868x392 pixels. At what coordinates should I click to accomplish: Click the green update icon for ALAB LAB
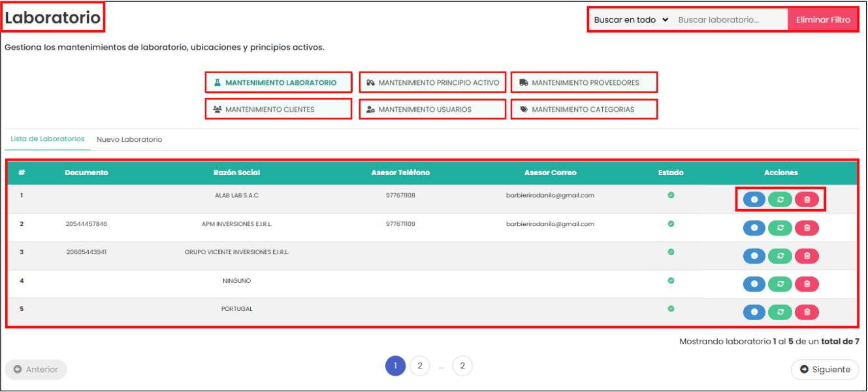pos(780,200)
